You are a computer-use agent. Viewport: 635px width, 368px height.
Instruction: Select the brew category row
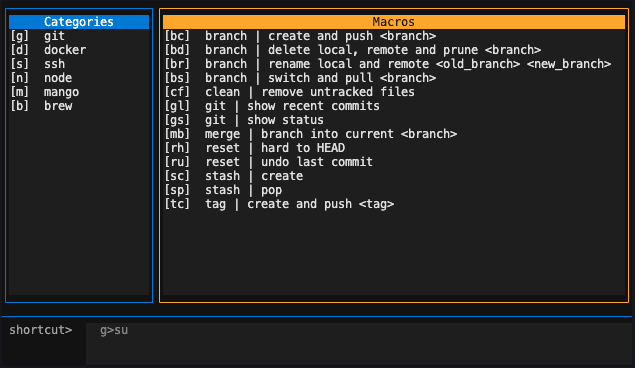point(79,106)
